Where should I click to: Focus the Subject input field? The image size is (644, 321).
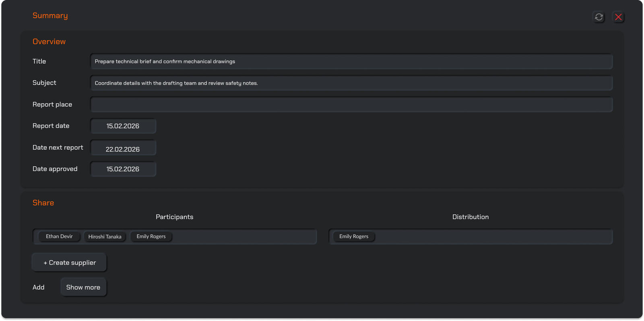(x=351, y=83)
